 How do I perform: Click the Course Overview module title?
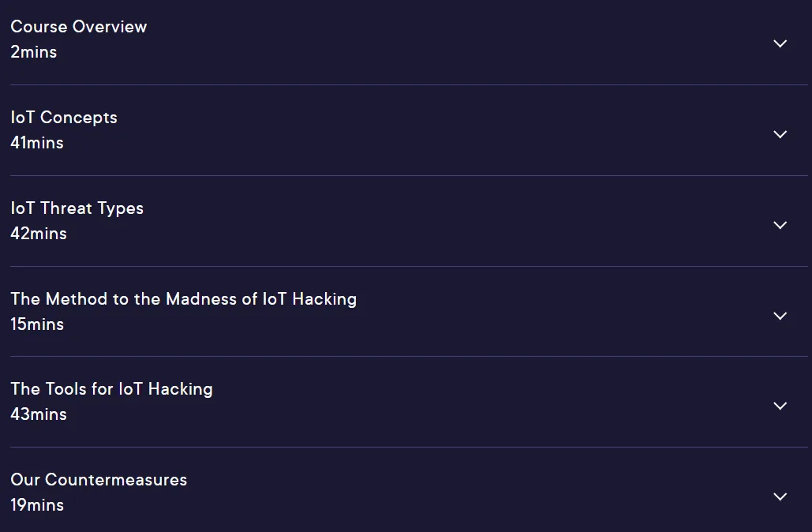tap(79, 26)
